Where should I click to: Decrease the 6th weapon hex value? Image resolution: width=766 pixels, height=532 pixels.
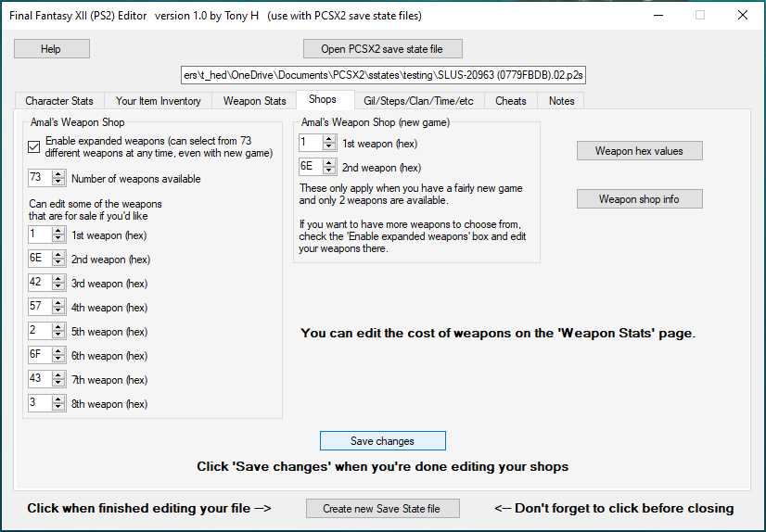click(58, 360)
